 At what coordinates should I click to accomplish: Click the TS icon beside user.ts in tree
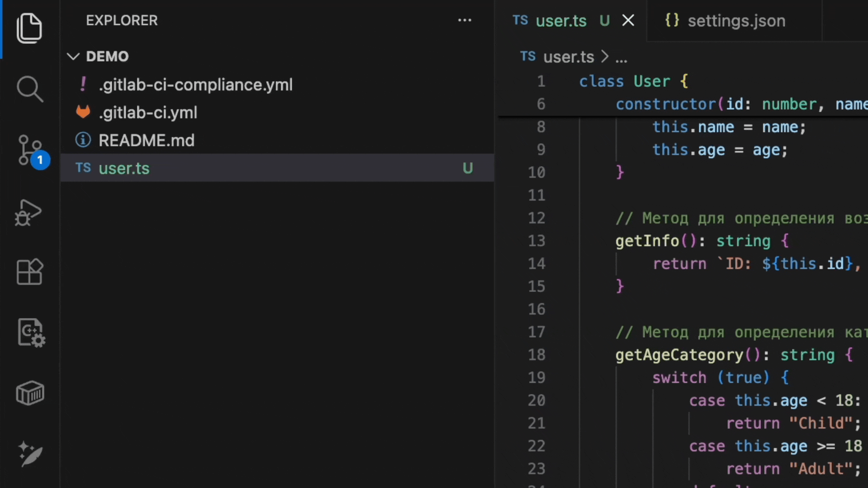[83, 168]
